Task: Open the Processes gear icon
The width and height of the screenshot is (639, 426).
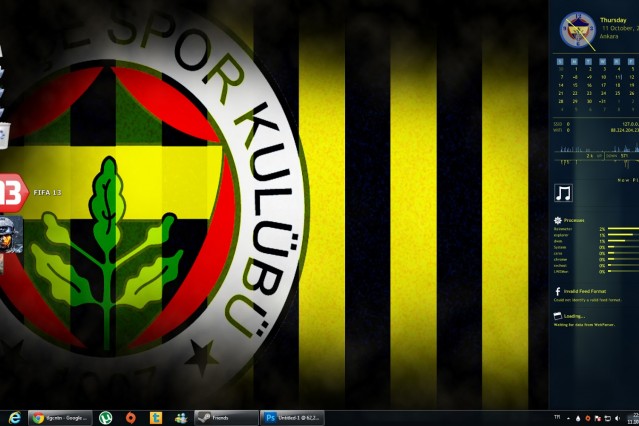Action: pos(558,220)
